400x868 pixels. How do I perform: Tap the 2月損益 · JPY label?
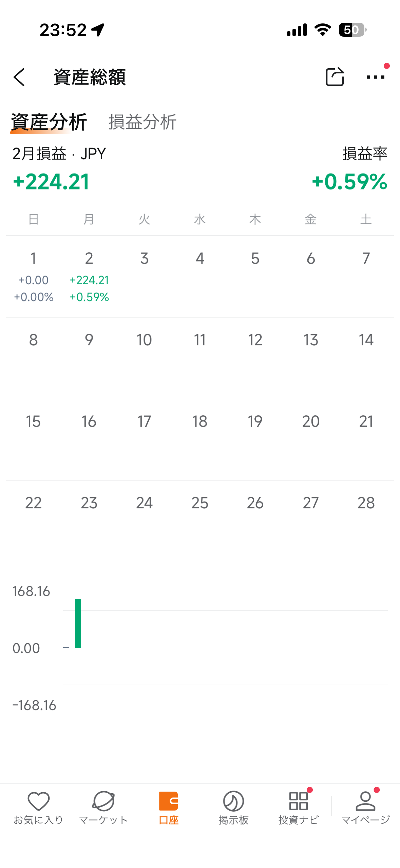coord(59,154)
